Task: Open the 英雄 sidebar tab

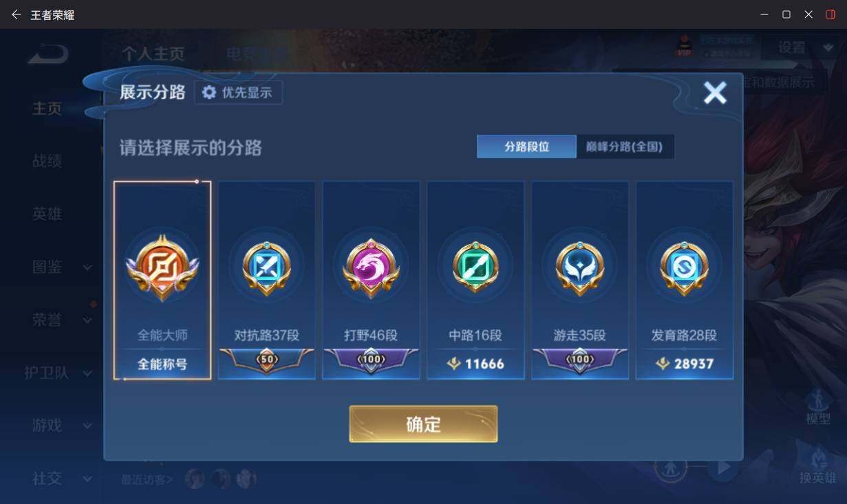Action: click(47, 214)
